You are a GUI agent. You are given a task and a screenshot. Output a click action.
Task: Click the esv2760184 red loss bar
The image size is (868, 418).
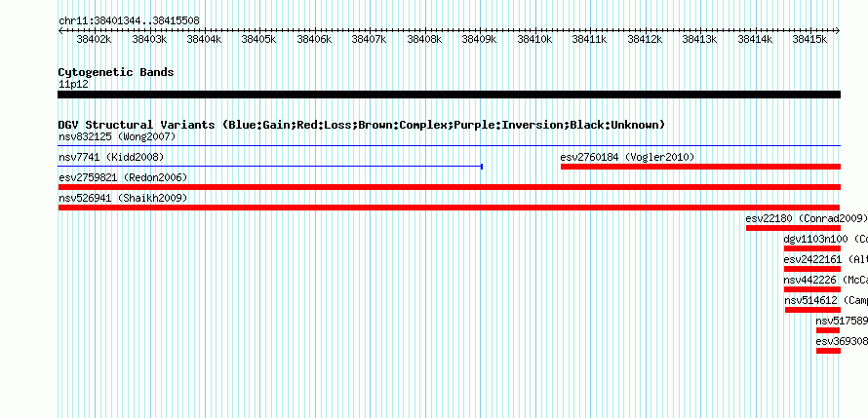click(x=700, y=167)
